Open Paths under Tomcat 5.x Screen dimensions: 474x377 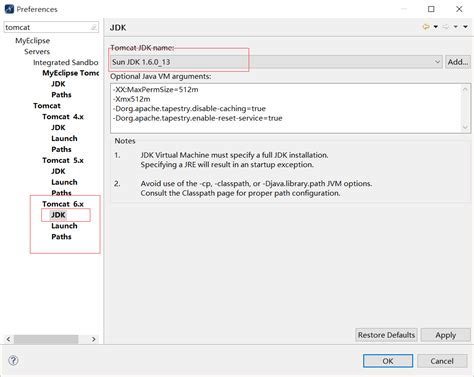click(x=61, y=193)
